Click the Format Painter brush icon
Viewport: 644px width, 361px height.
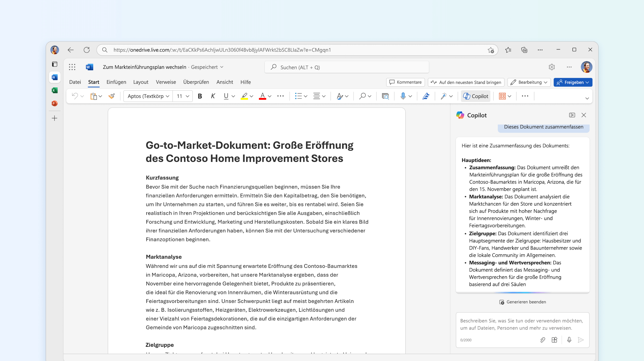[x=112, y=96]
